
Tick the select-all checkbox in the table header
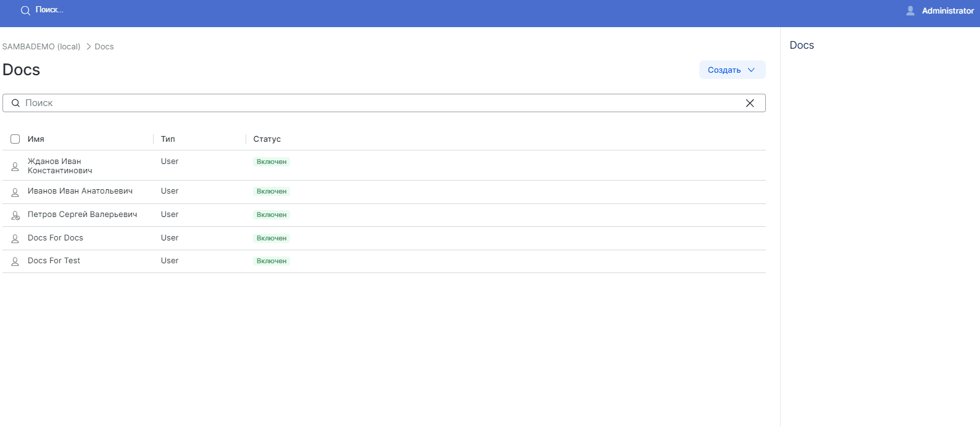point(15,139)
